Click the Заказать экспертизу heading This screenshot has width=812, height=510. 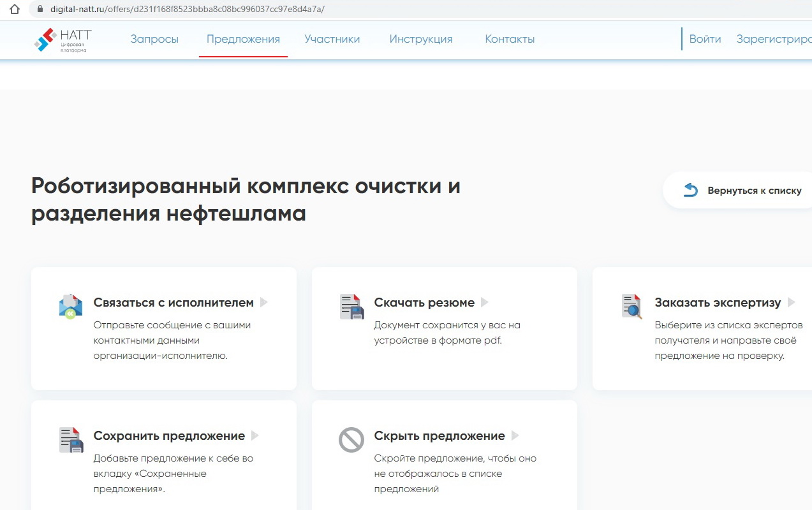point(718,303)
